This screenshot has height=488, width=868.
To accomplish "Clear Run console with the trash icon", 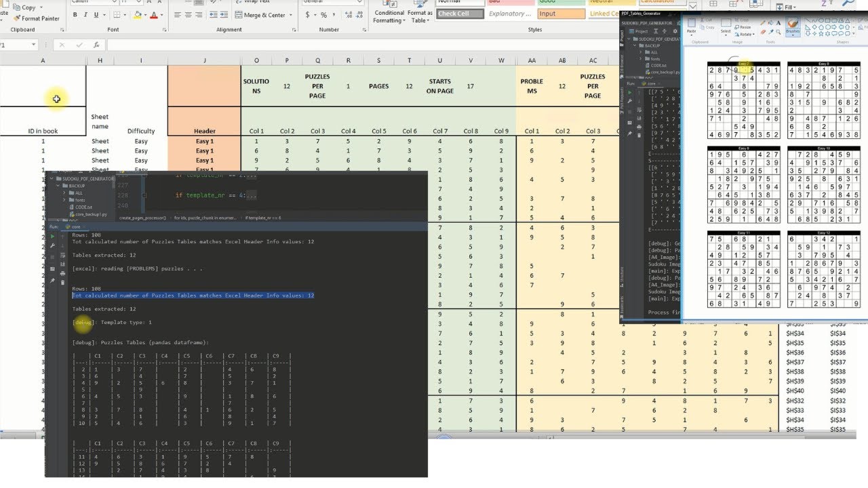I will [x=62, y=282].
